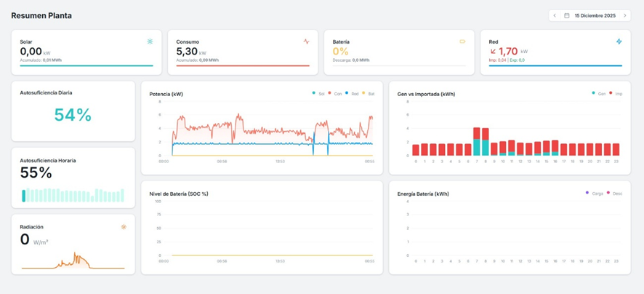The width and height of the screenshot is (644, 294).
Task: Click the red import arrow in Red card
Action: 494,52
